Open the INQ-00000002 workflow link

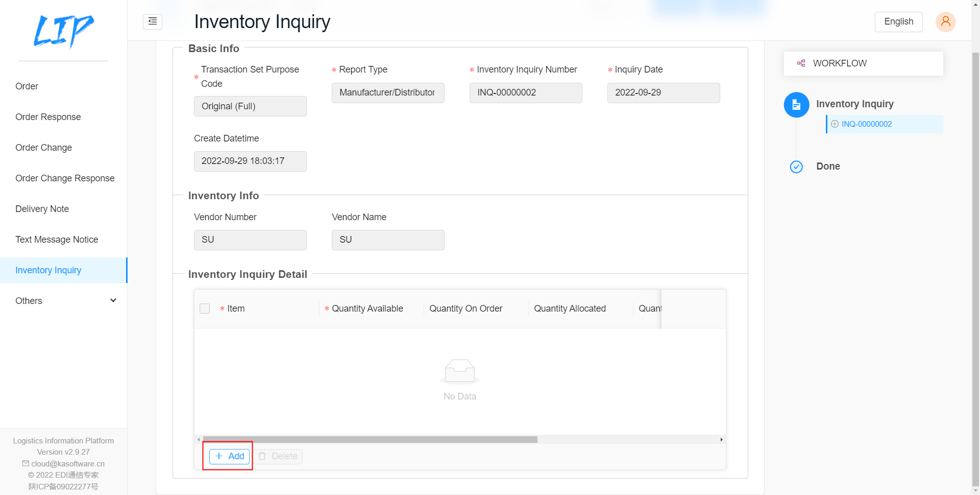coord(866,124)
